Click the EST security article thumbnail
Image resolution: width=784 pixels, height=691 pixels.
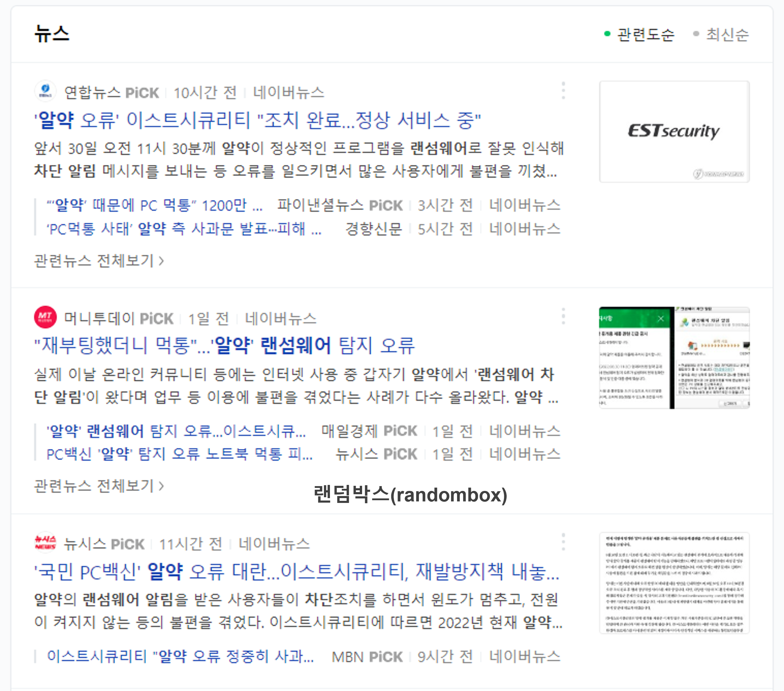[x=674, y=132]
